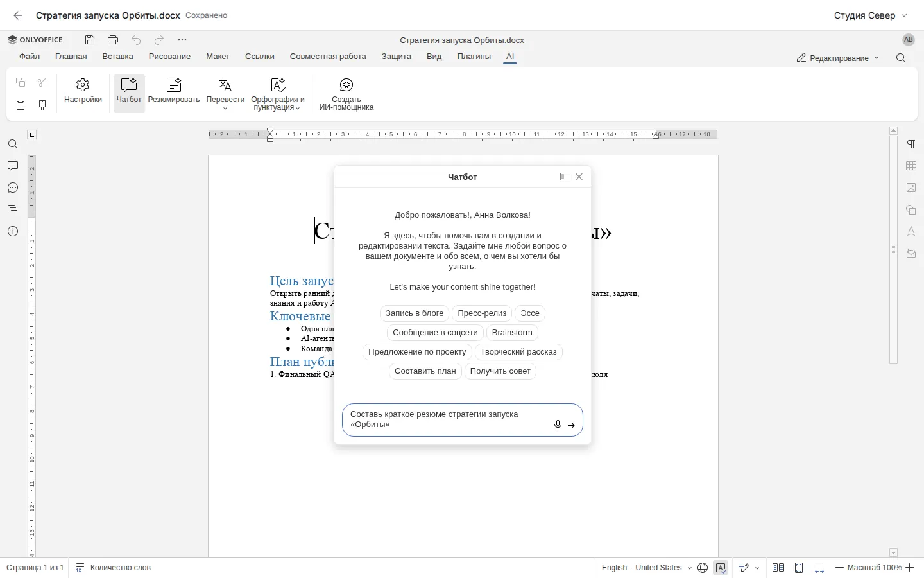
Task: Redo the last undone action
Action: click(x=159, y=40)
